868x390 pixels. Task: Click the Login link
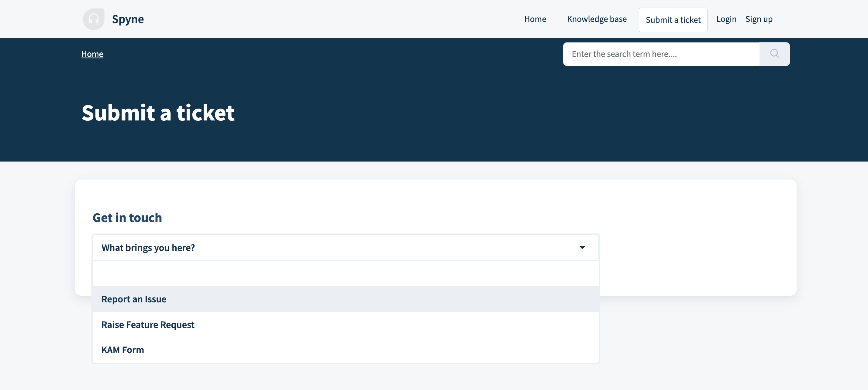(x=726, y=19)
